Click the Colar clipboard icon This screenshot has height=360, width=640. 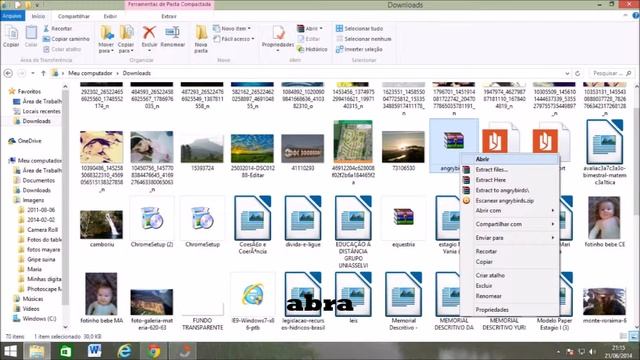pyautogui.click(x=31, y=36)
